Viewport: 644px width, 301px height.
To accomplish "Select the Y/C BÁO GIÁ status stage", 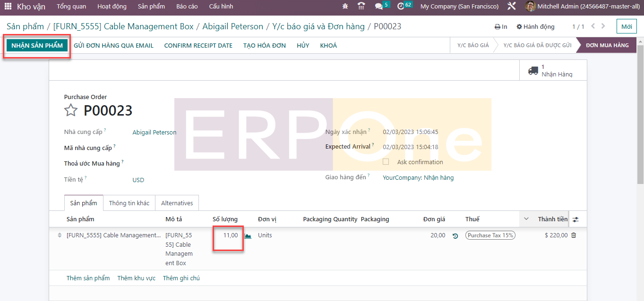I will click(472, 46).
